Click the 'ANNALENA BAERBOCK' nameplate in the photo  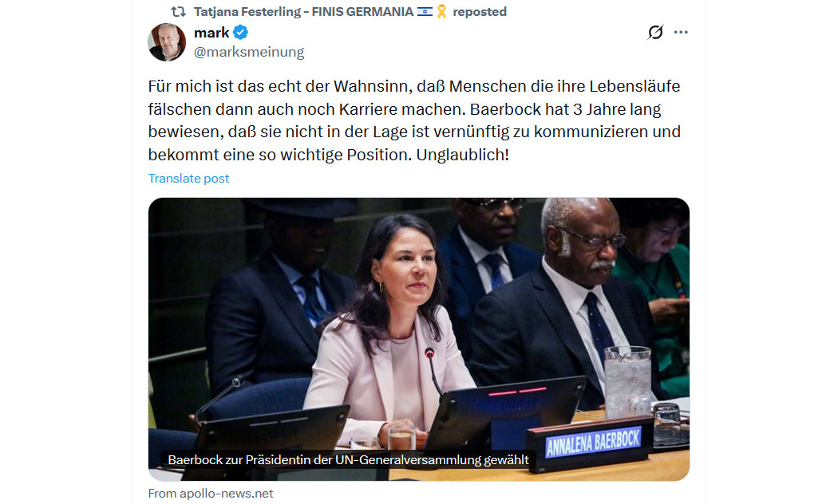coord(592,443)
